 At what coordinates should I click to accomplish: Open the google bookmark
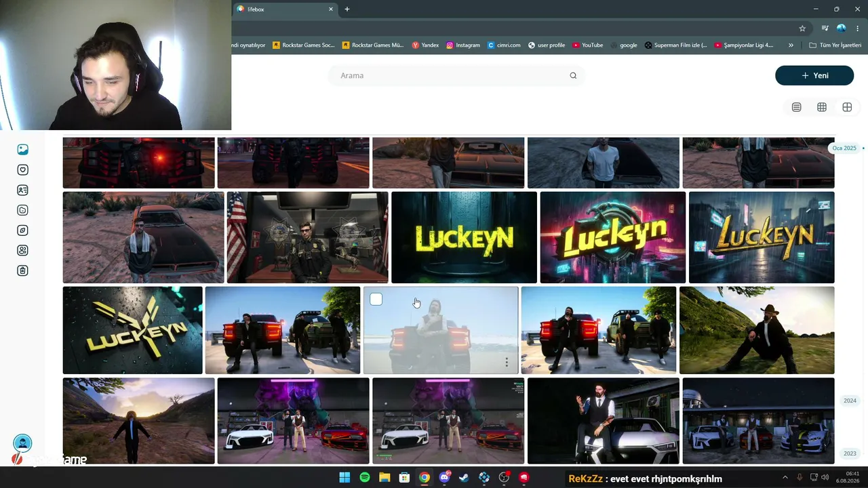pos(624,45)
